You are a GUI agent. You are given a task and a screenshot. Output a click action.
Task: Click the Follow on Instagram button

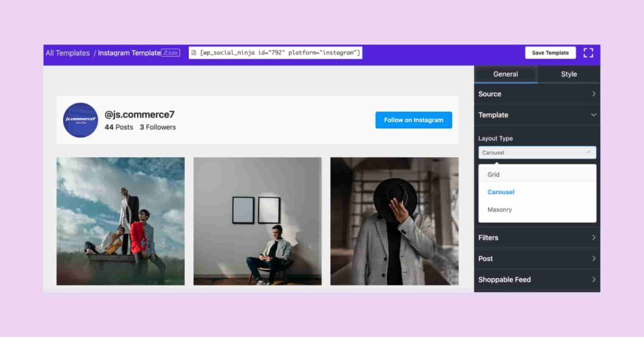click(413, 120)
